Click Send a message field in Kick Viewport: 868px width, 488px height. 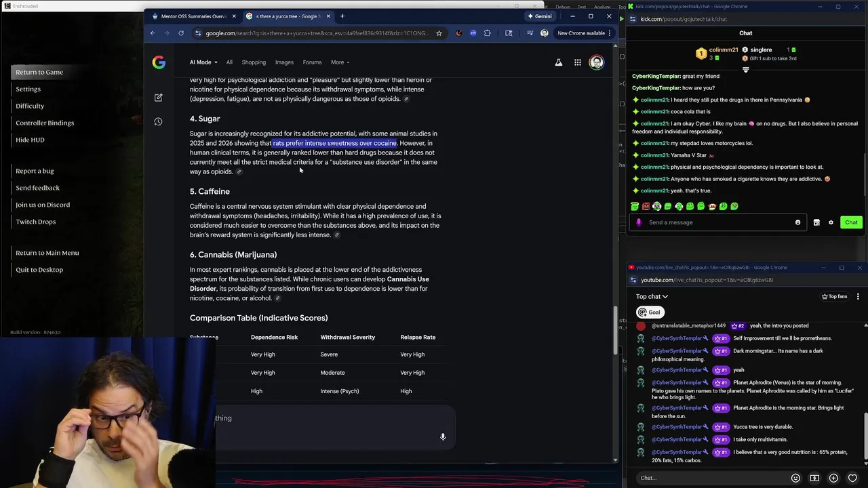719,222
